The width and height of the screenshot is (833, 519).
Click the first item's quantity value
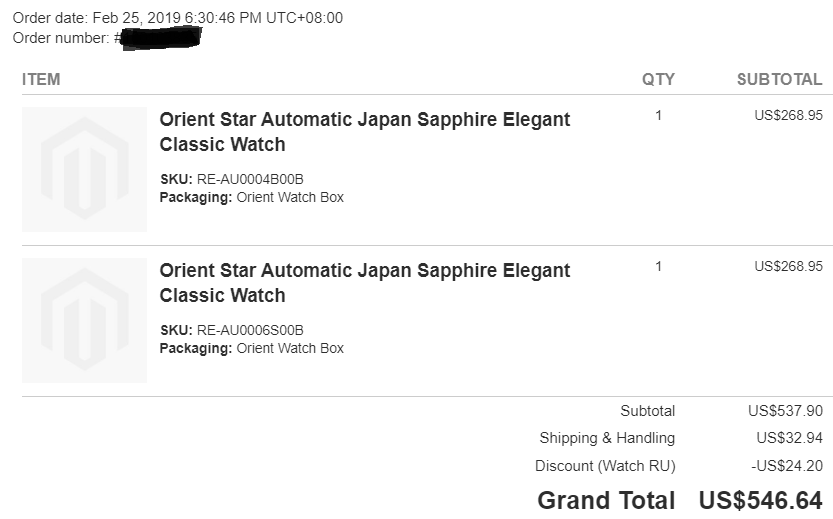658,115
